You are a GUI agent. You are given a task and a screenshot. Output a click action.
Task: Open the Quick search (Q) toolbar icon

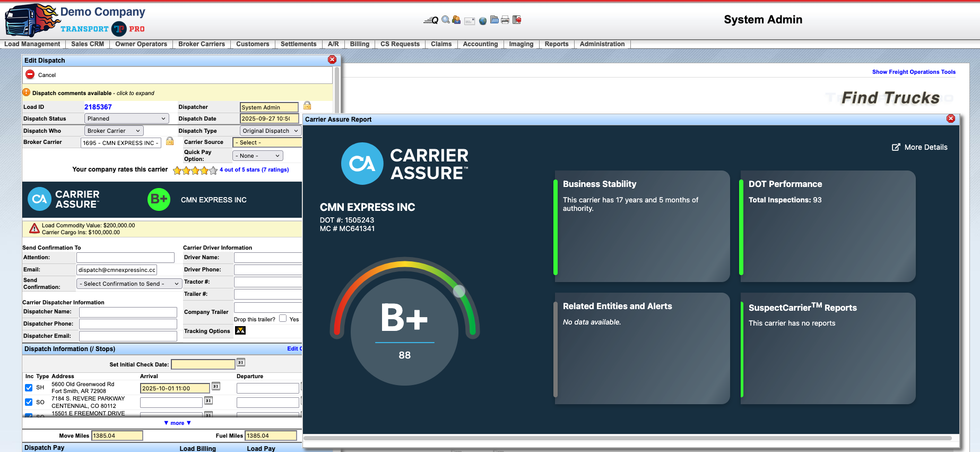tap(431, 20)
